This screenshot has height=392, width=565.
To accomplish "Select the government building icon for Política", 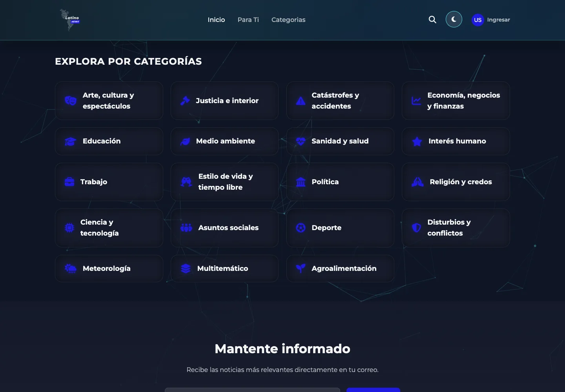I will (x=301, y=182).
